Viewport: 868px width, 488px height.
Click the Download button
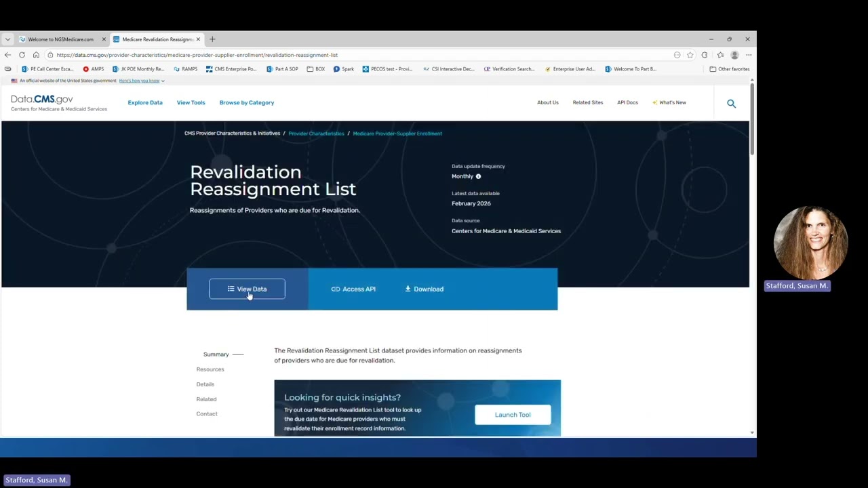pyautogui.click(x=424, y=289)
